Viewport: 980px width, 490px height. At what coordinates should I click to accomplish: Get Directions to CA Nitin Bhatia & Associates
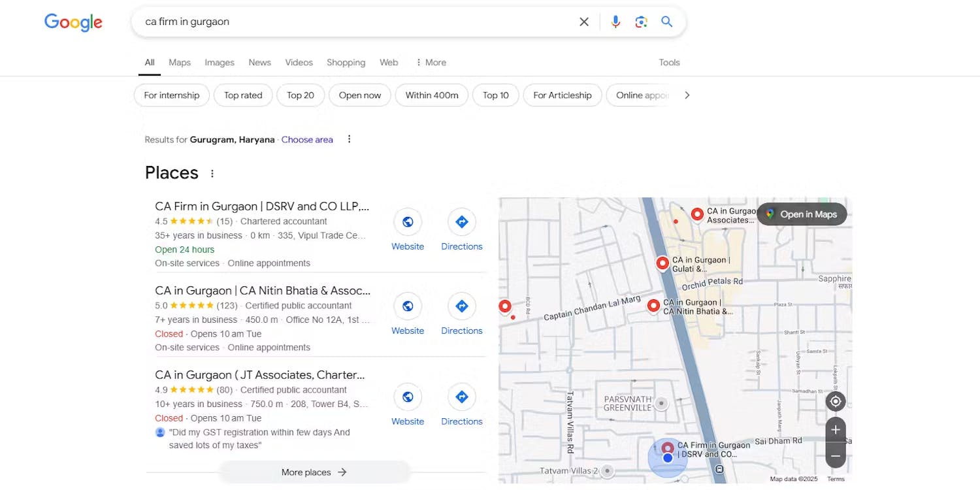point(461,306)
